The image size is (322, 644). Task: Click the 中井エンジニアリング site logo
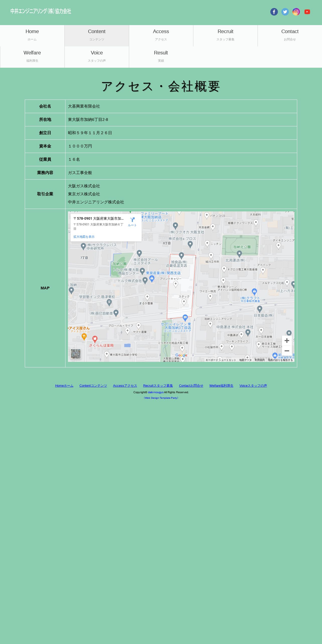point(41,11)
